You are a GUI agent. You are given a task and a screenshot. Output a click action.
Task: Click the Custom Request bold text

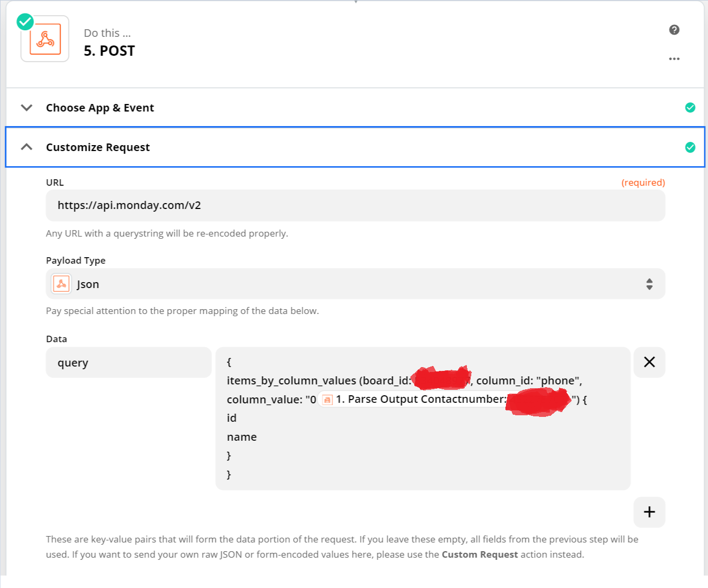point(480,554)
